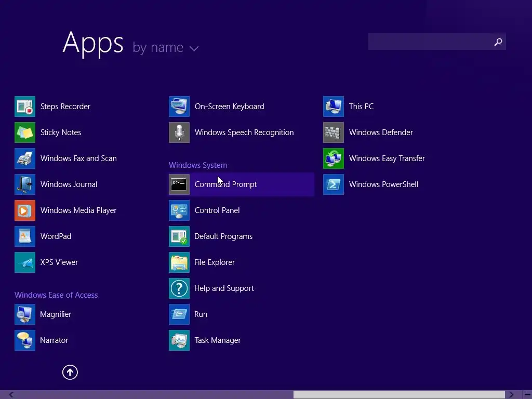Screen dimensions: 532x399
Task: Focus the apps search box
Action: click(437, 42)
